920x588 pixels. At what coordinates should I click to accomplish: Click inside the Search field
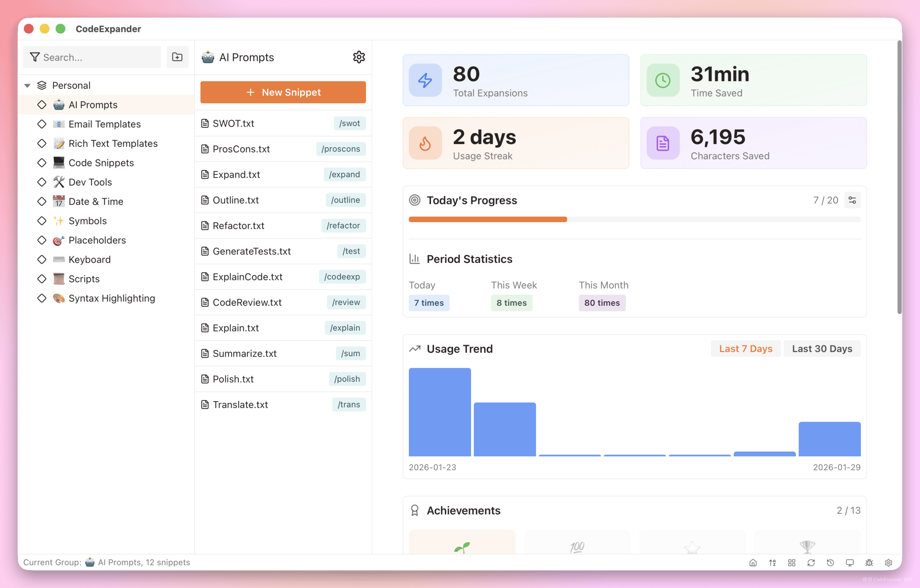[x=96, y=57]
